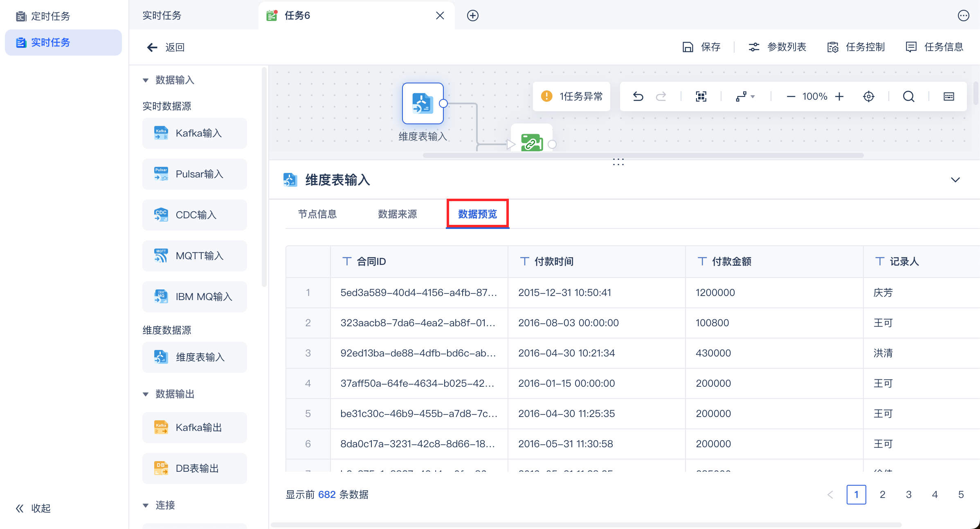Go to page 3 of data preview
The height and width of the screenshot is (529, 980).
pyautogui.click(x=908, y=495)
